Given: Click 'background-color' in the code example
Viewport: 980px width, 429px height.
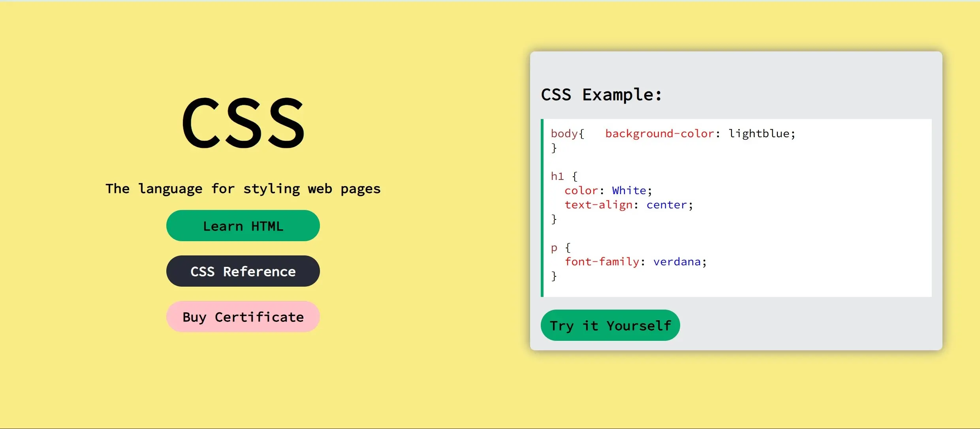Looking at the screenshot, I should point(660,134).
